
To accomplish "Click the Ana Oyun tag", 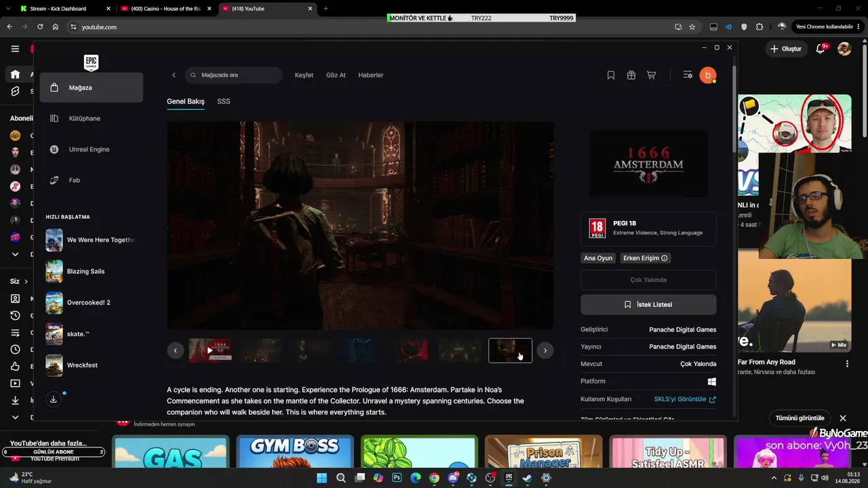I will click(x=598, y=258).
